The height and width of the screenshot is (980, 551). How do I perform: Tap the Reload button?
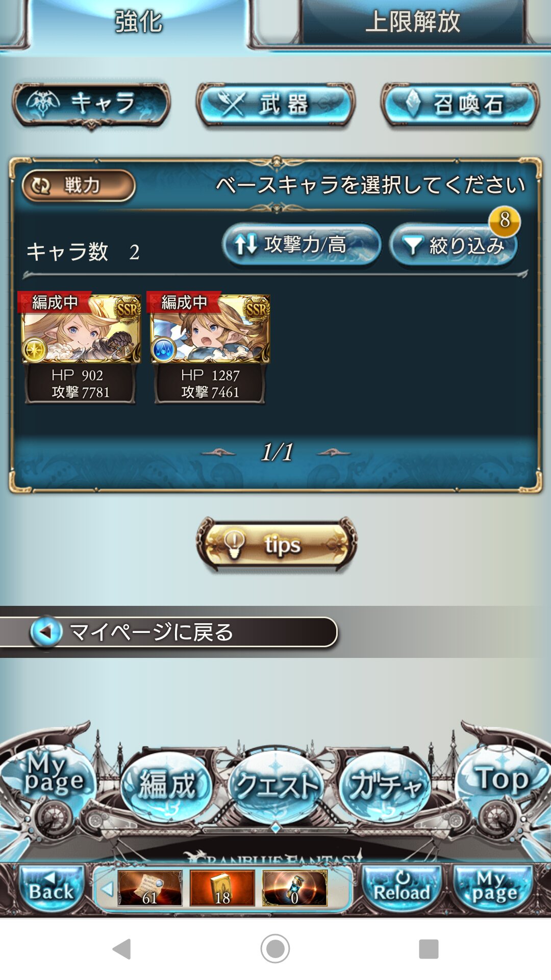click(402, 888)
